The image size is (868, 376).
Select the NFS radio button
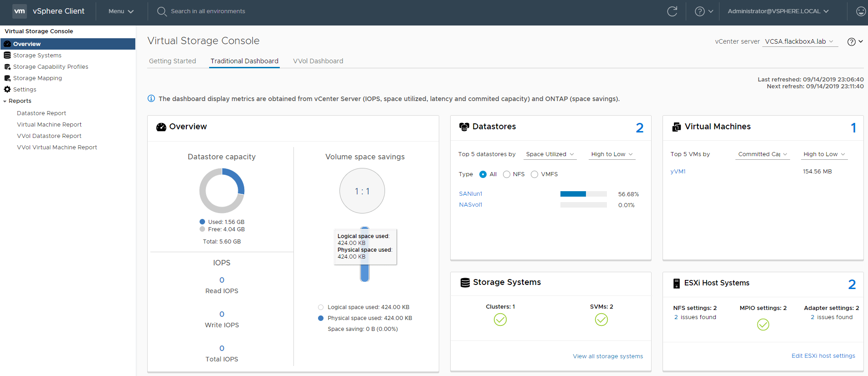click(x=507, y=174)
